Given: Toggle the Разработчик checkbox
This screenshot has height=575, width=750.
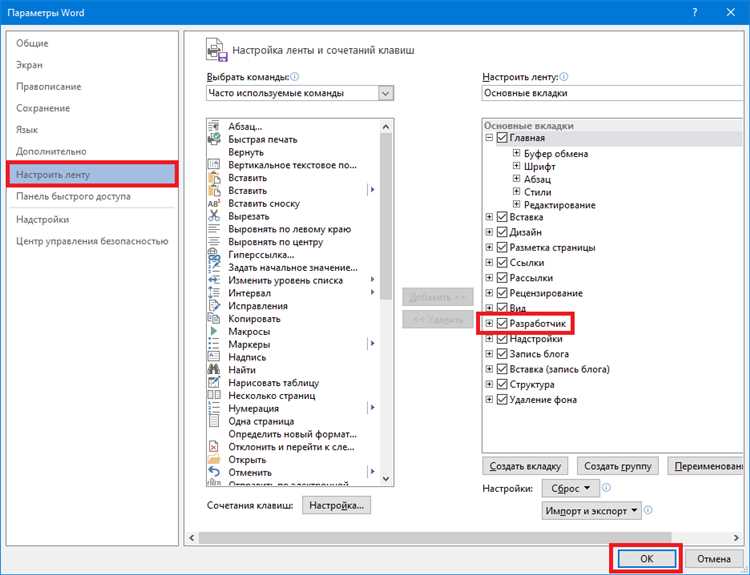Looking at the screenshot, I should pos(502,323).
